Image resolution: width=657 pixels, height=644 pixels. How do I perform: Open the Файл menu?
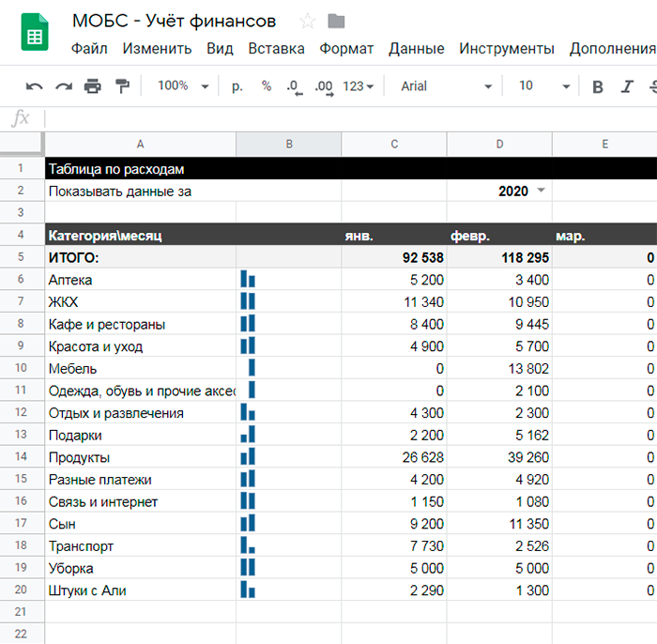(x=89, y=49)
